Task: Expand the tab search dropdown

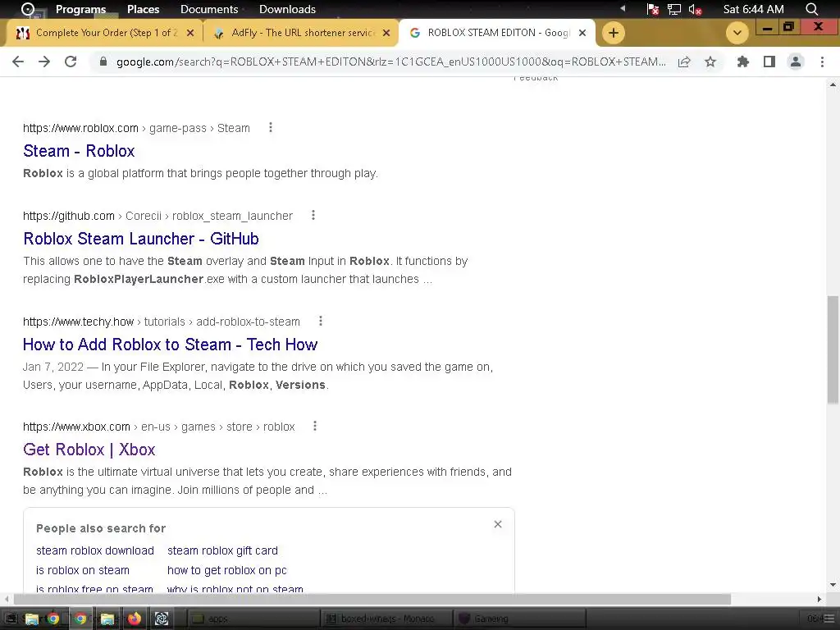Action: click(x=737, y=33)
